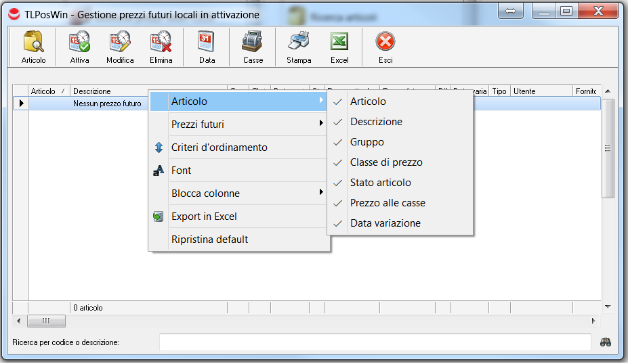Select the Nessun prezzo futuro row
The height and width of the screenshot is (364, 628).
[107, 104]
